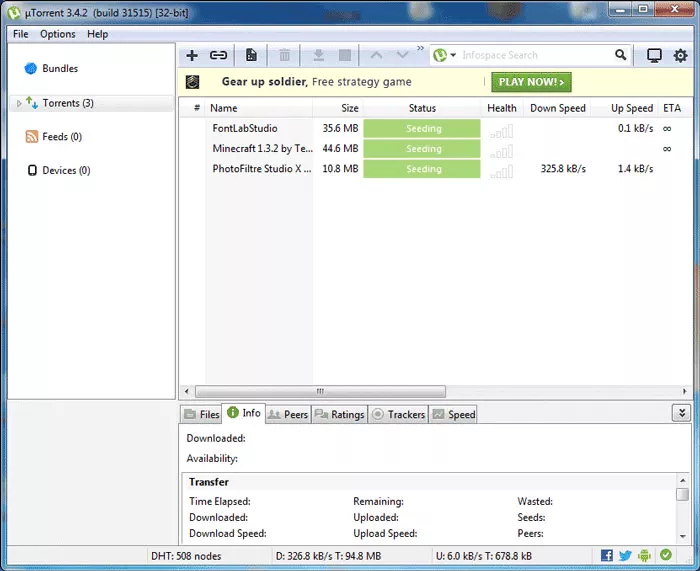Switch to the Peers tab
The width and height of the screenshot is (700, 571).
(x=288, y=414)
